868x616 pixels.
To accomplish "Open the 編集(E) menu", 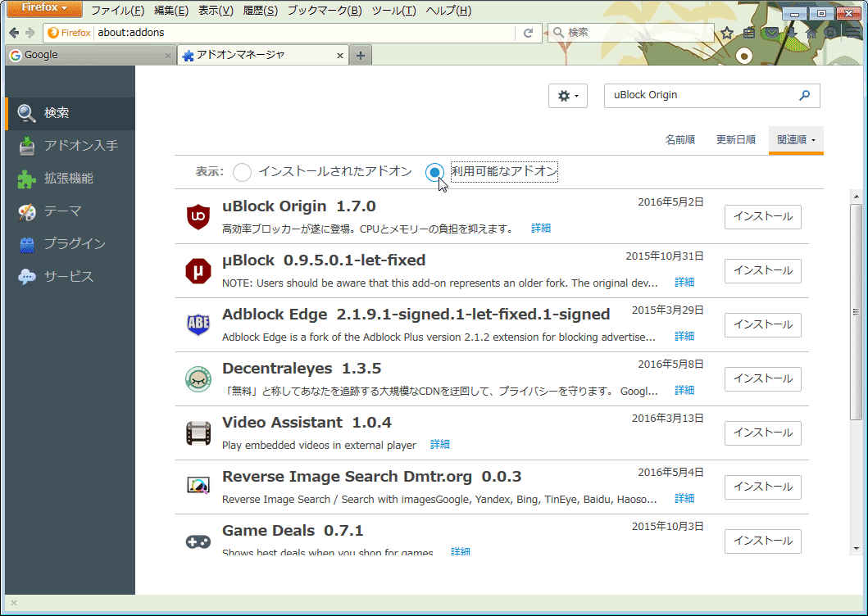I will 171,11.
